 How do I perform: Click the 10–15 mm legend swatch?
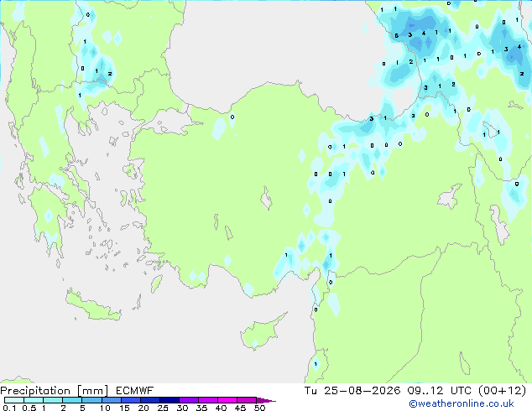(111, 400)
